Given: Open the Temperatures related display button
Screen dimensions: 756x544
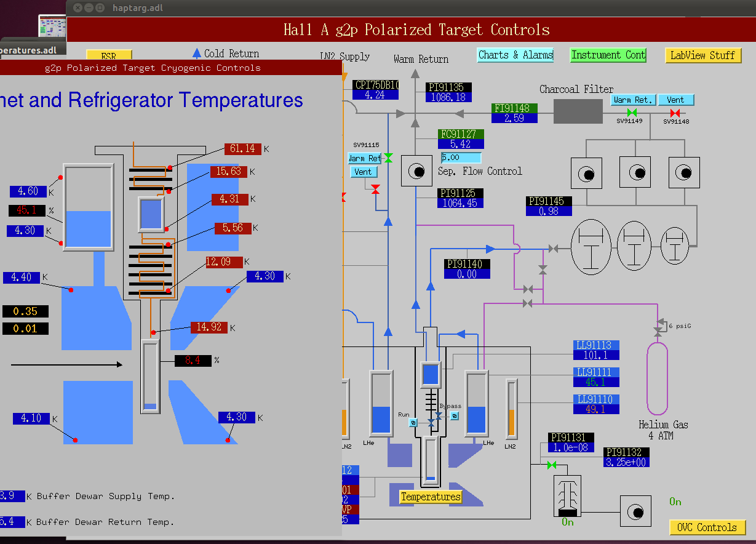Looking at the screenshot, I should pos(431,497).
